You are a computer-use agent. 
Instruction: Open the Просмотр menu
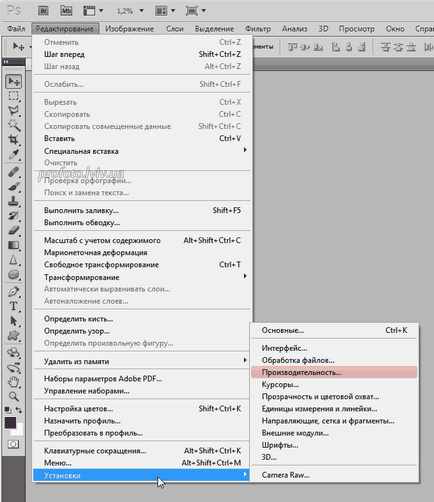[x=356, y=29]
